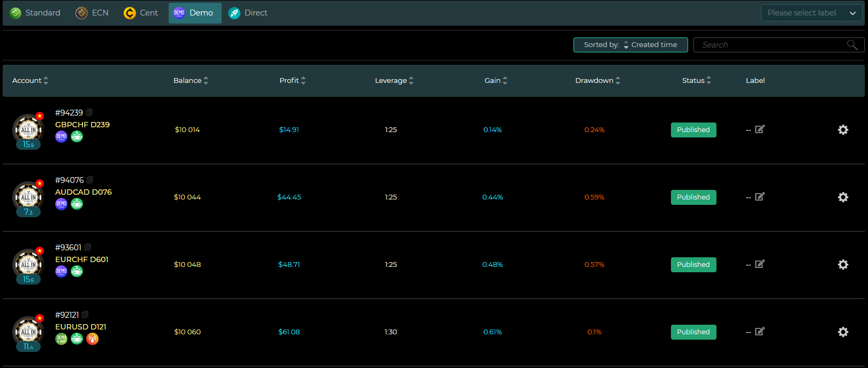868x368 pixels.
Task: Click the orange signal badge under EURUSD D121
Action: [x=93, y=339]
